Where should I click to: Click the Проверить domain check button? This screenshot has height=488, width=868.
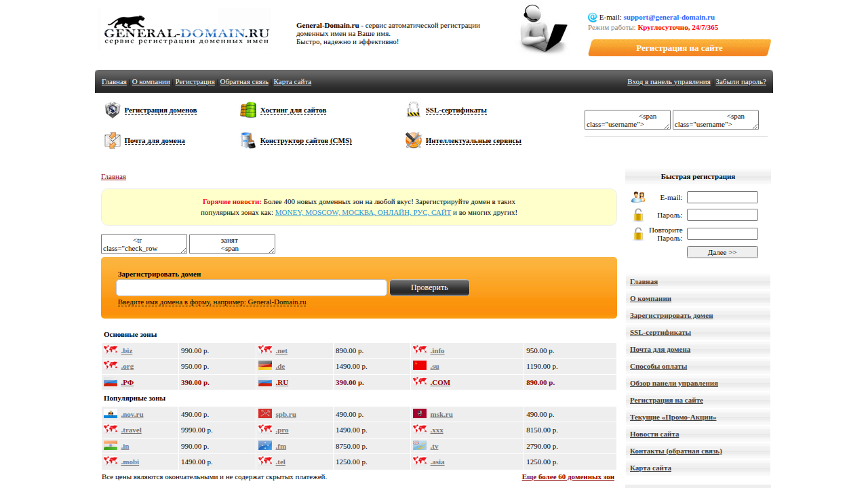429,287
